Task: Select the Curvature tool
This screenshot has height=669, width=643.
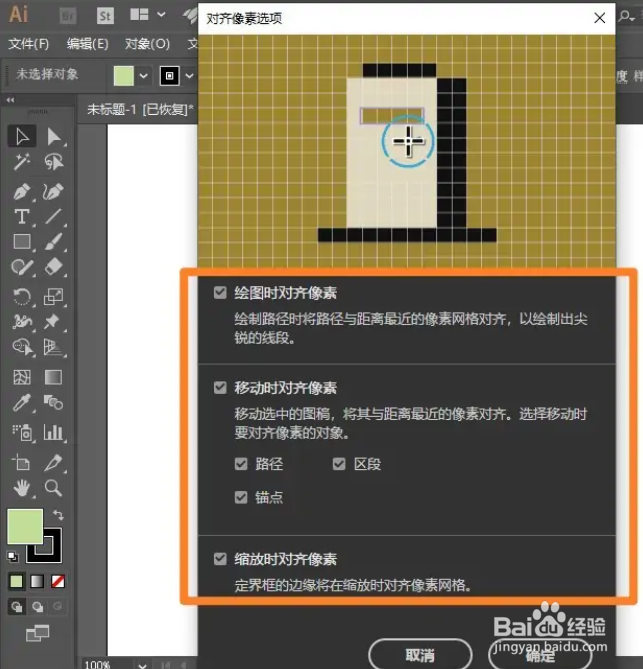Action: coord(54,192)
